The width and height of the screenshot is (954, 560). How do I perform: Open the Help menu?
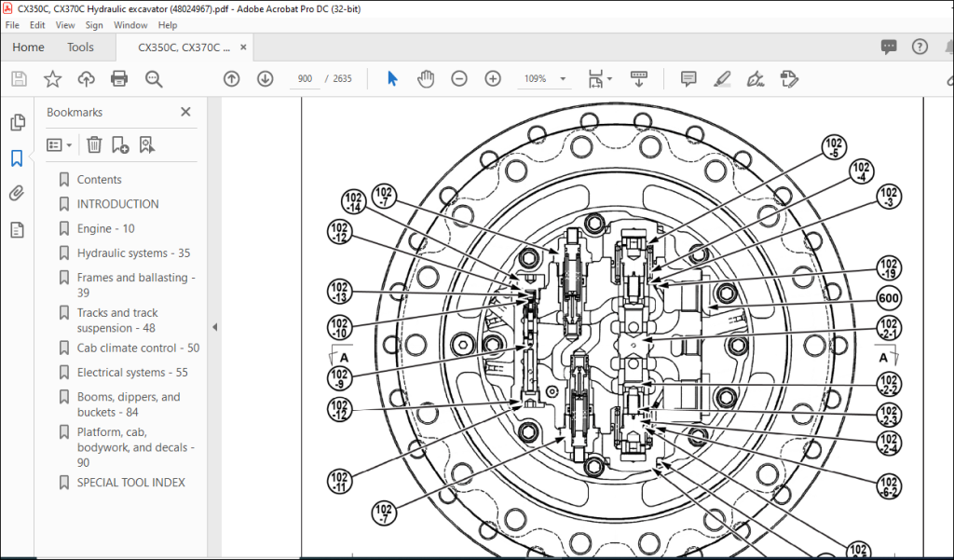click(168, 25)
